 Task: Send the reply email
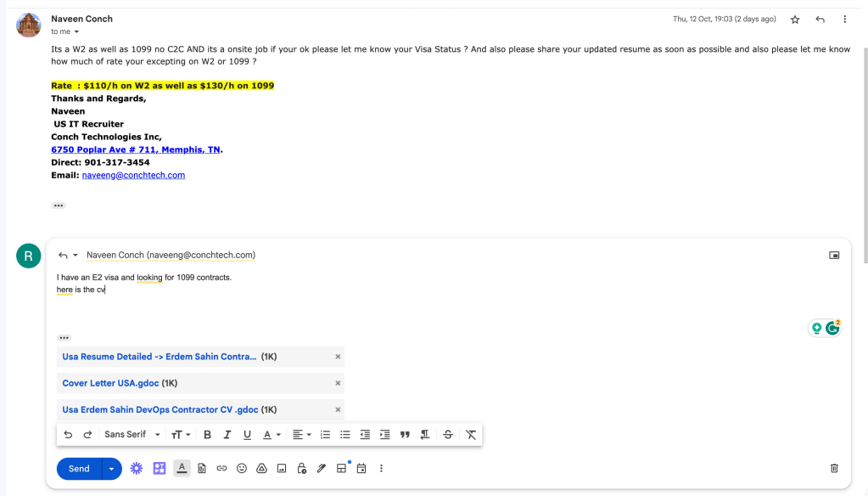point(79,469)
